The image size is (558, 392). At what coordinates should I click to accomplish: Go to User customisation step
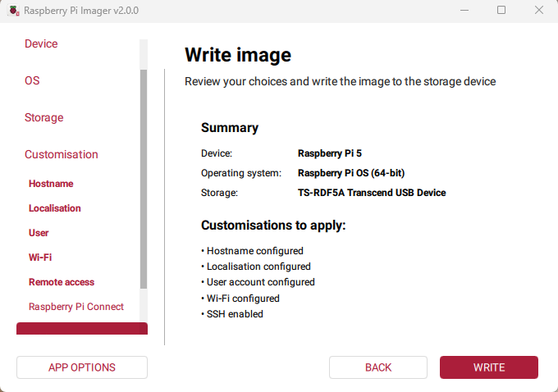click(39, 233)
